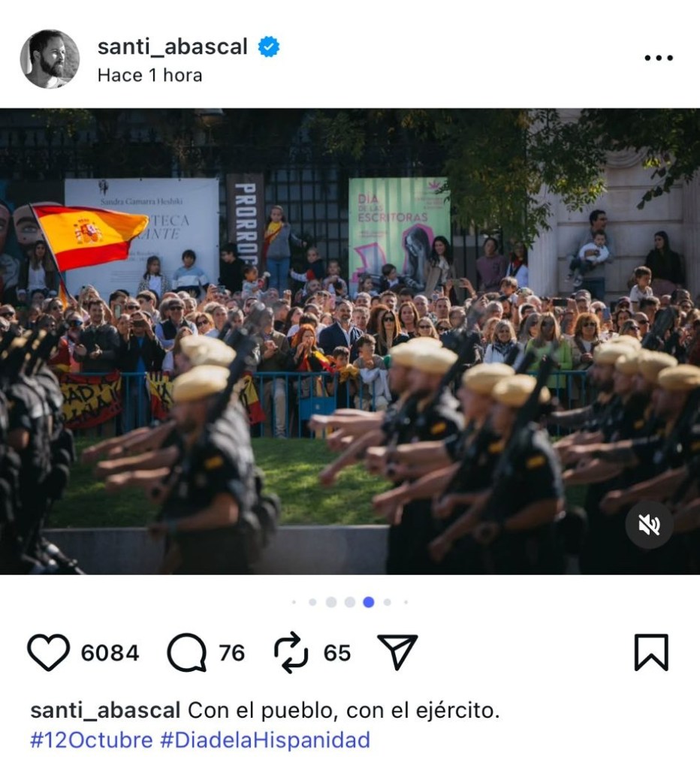Click the 76 comments count
This screenshot has height=768, width=700.
(x=231, y=653)
